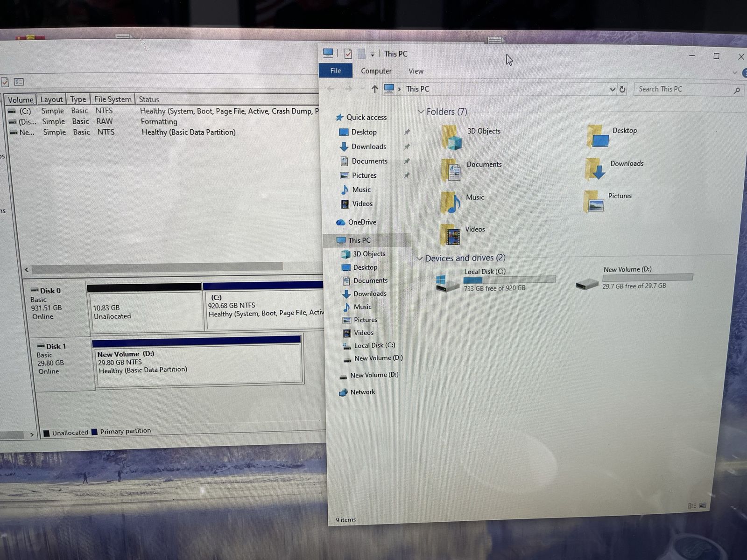Open the File ribbon tab

click(335, 71)
